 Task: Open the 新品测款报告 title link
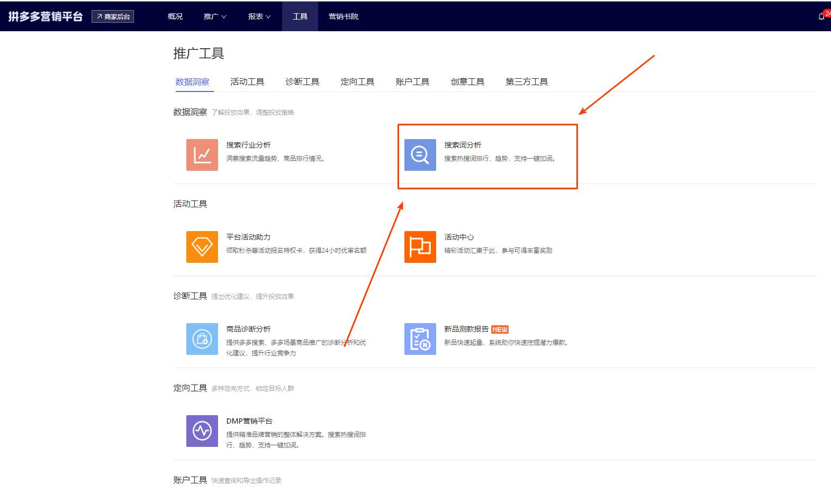click(x=466, y=329)
